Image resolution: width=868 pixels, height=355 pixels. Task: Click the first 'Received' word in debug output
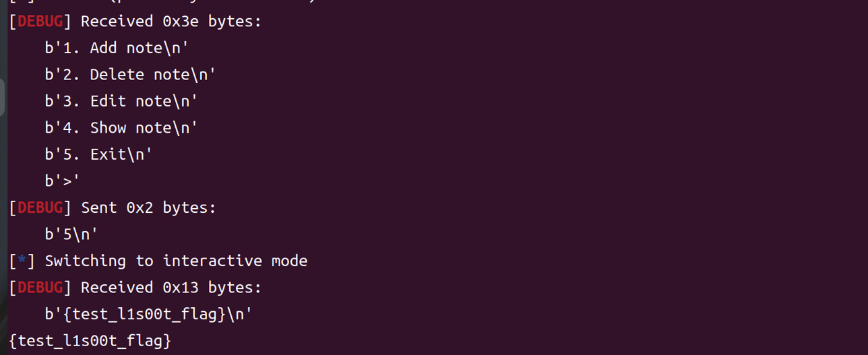click(x=117, y=22)
